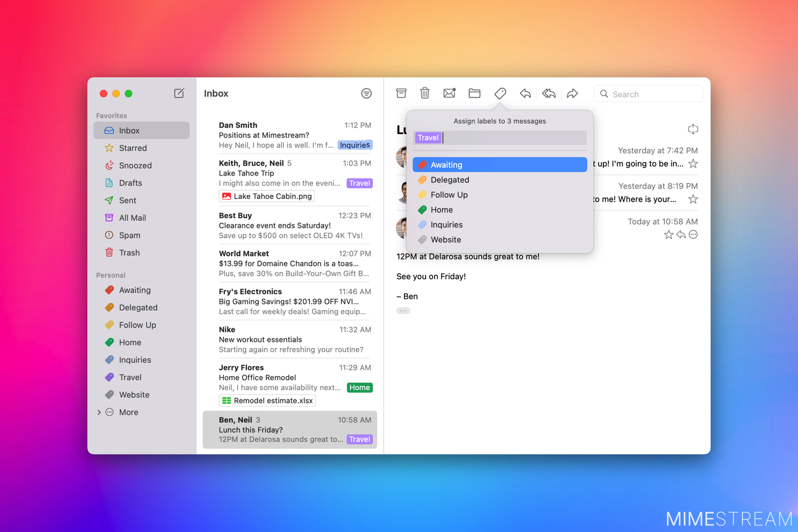
Task: Open the Spam mailbox
Action: [142, 235]
